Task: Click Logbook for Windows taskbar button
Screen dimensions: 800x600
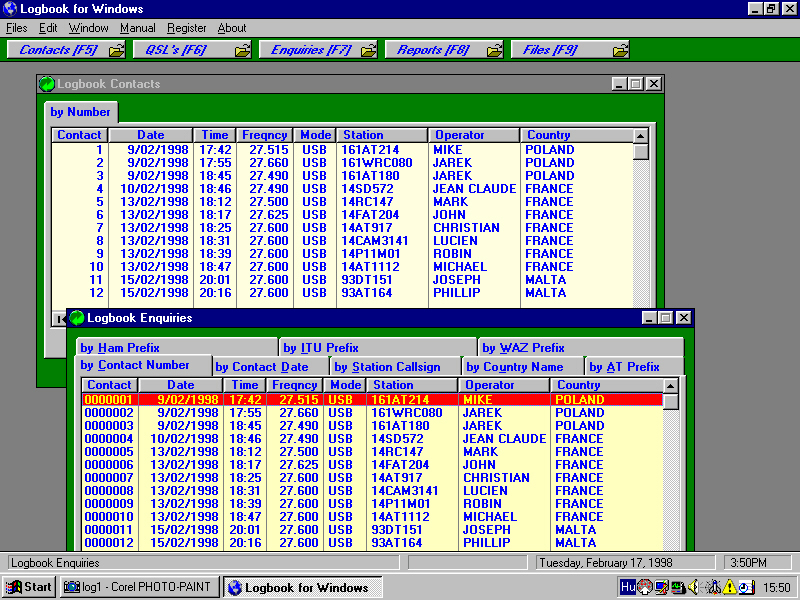Action: click(x=303, y=587)
